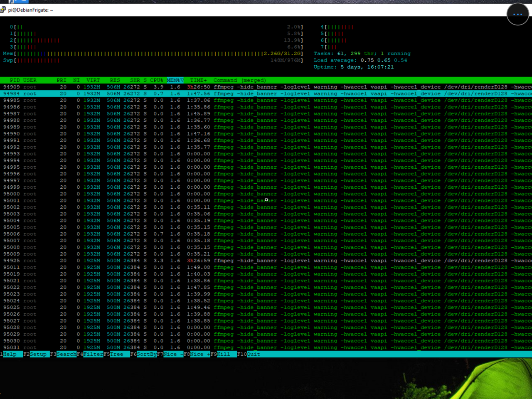The height and width of the screenshot is (399, 532).
Task: Click the CPU 2 meter showing 13.9%
Action: pos(156,40)
